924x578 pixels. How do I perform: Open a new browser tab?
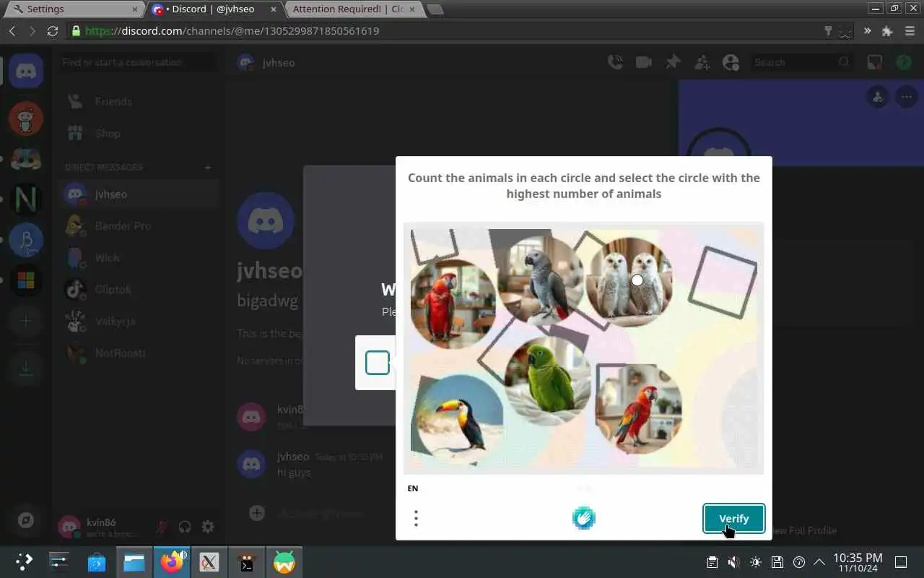435,9
